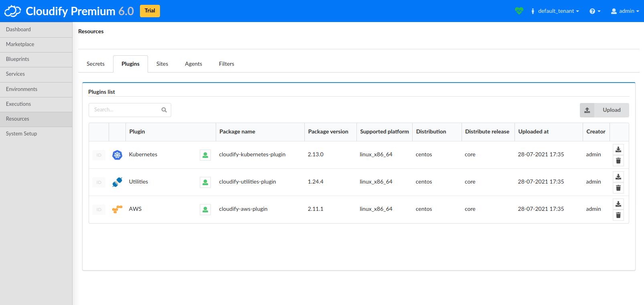Click the Plugins list widget title

101,92
